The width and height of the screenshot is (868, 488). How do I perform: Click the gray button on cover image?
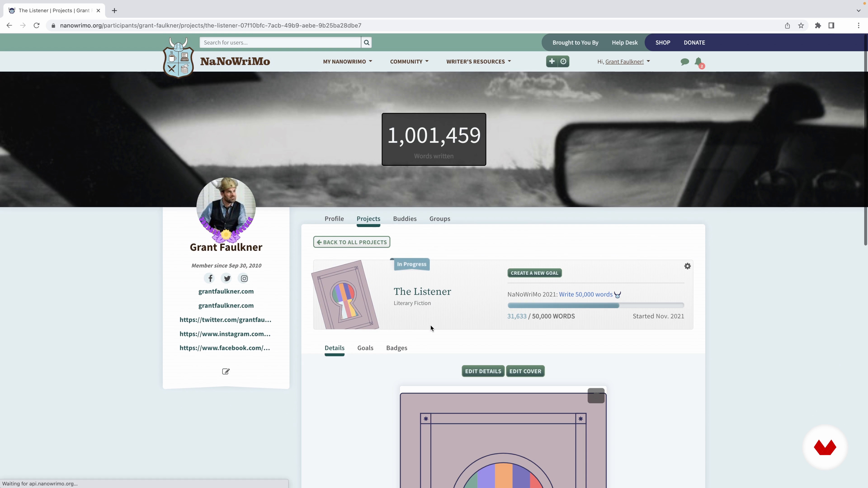pos(596,396)
